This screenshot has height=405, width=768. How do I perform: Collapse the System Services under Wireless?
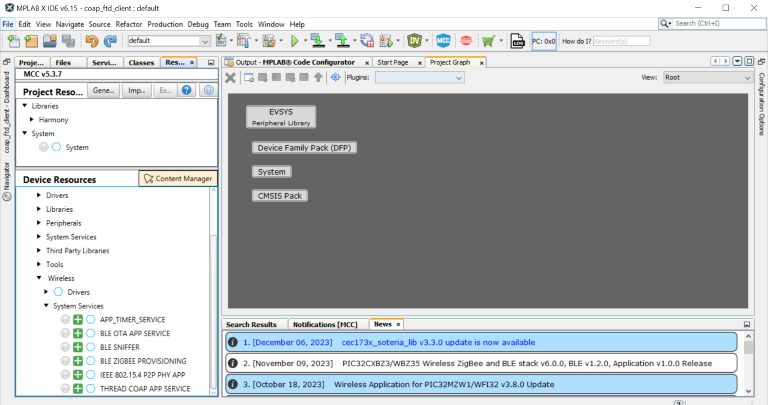[47, 306]
